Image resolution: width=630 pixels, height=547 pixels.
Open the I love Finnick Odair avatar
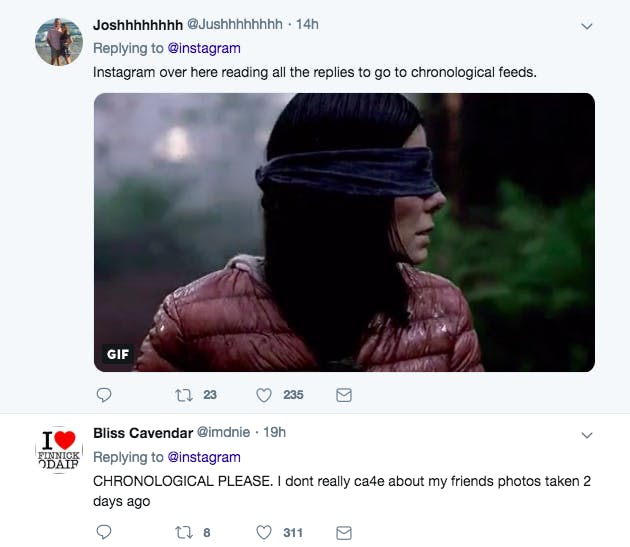point(59,450)
